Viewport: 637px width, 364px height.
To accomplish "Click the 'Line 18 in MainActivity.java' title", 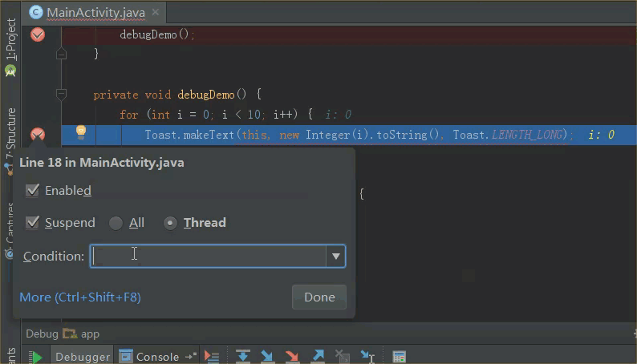I will coord(102,162).
